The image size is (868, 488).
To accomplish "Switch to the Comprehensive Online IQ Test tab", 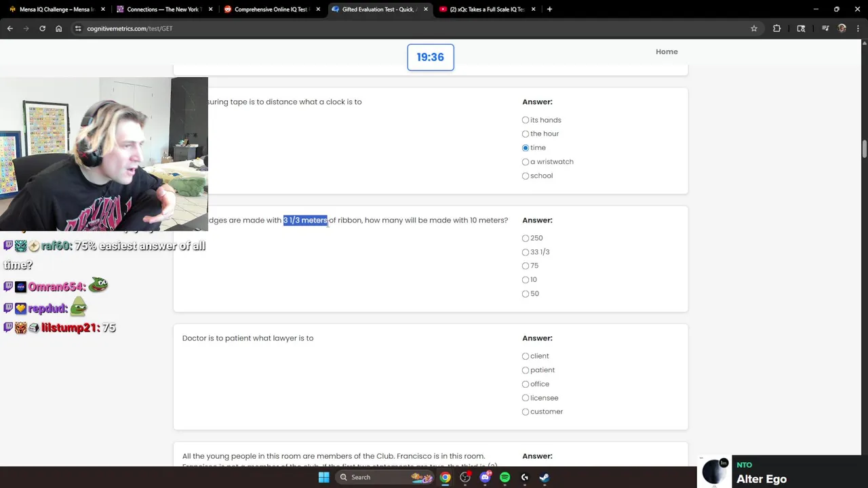I will tap(271, 9).
